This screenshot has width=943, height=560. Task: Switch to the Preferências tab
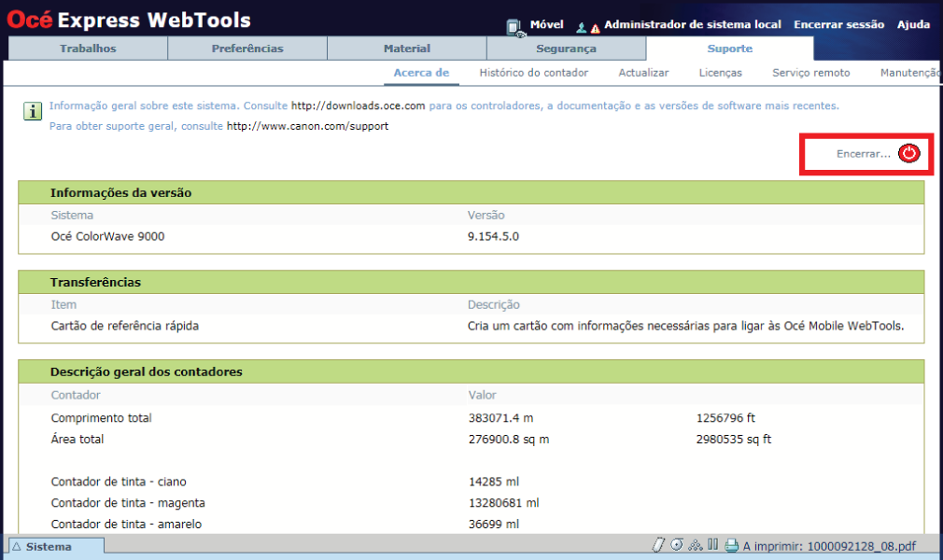click(247, 49)
